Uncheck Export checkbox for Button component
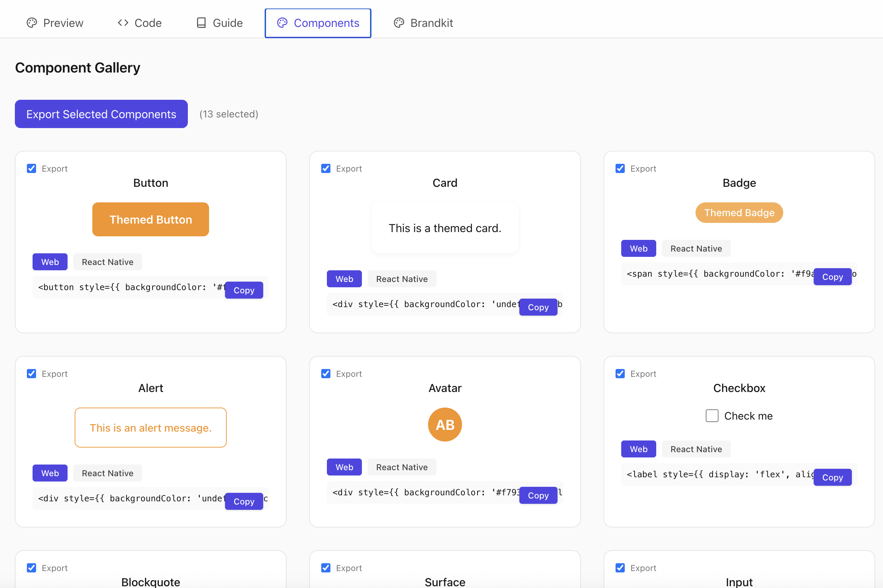The width and height of the screenshot is (883, 588). click(31, 168)
